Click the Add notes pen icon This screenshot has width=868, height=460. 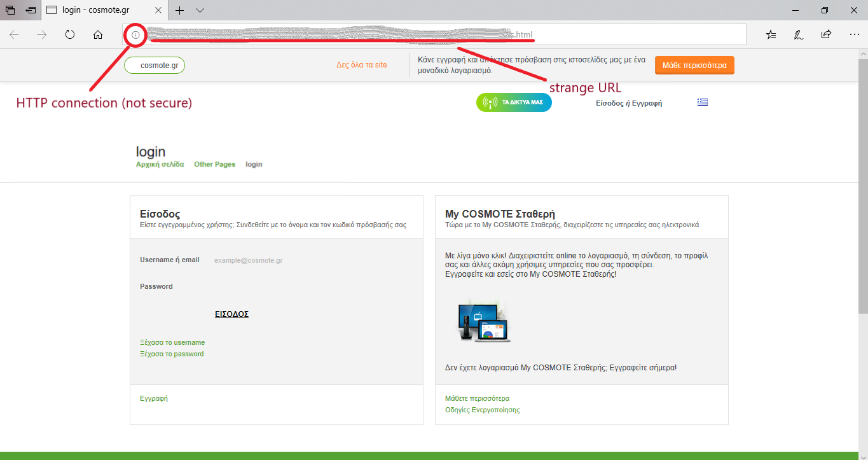click(x=798, y=34)
